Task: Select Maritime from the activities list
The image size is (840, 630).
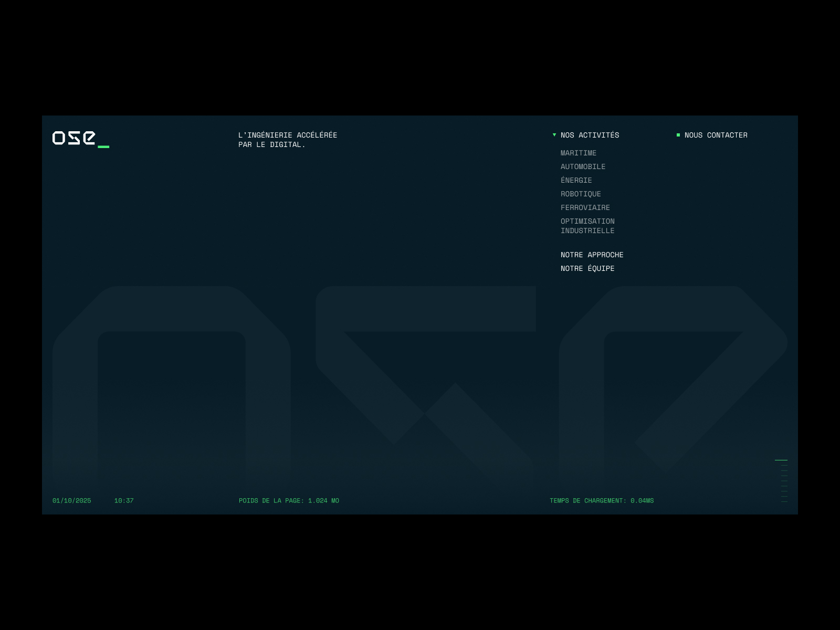Action: 578,153
